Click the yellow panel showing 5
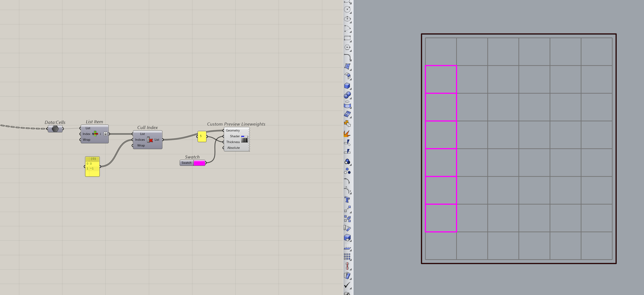 pyautogui.click(x=202, y=136)
